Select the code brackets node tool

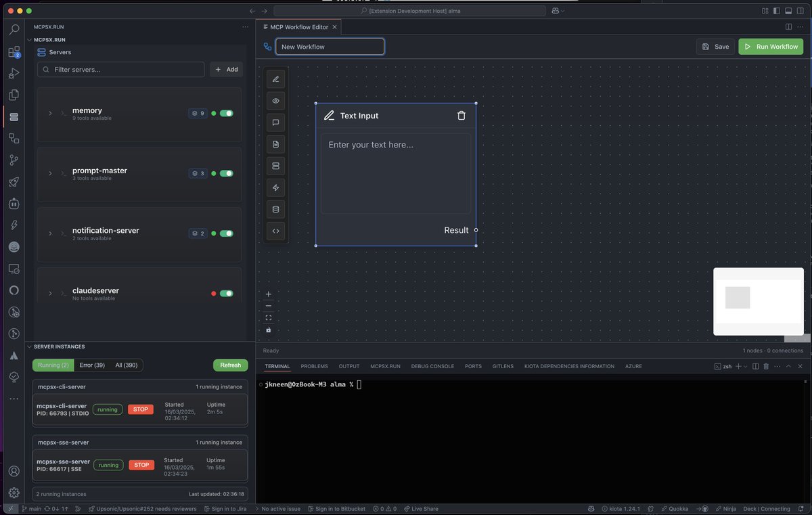click(275, 231)
